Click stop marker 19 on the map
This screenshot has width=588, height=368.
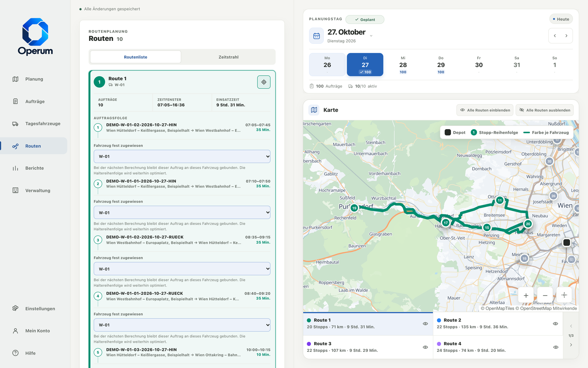(354, 208)
